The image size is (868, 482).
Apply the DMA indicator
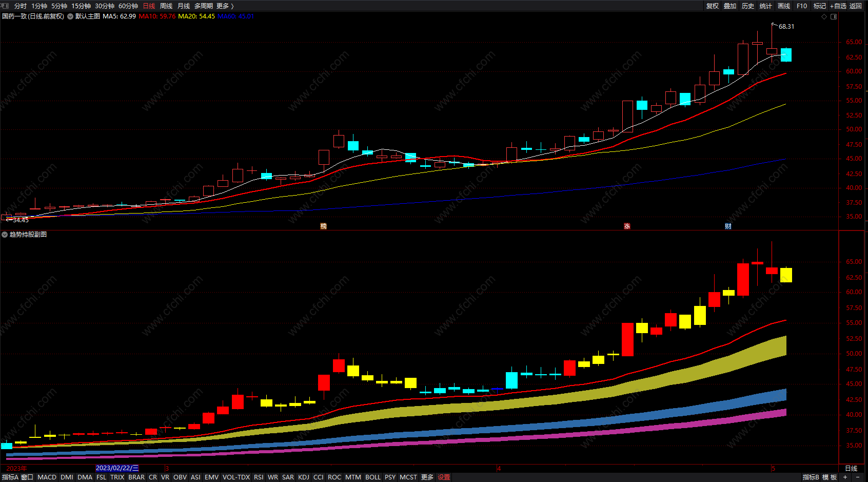[85, 477]
